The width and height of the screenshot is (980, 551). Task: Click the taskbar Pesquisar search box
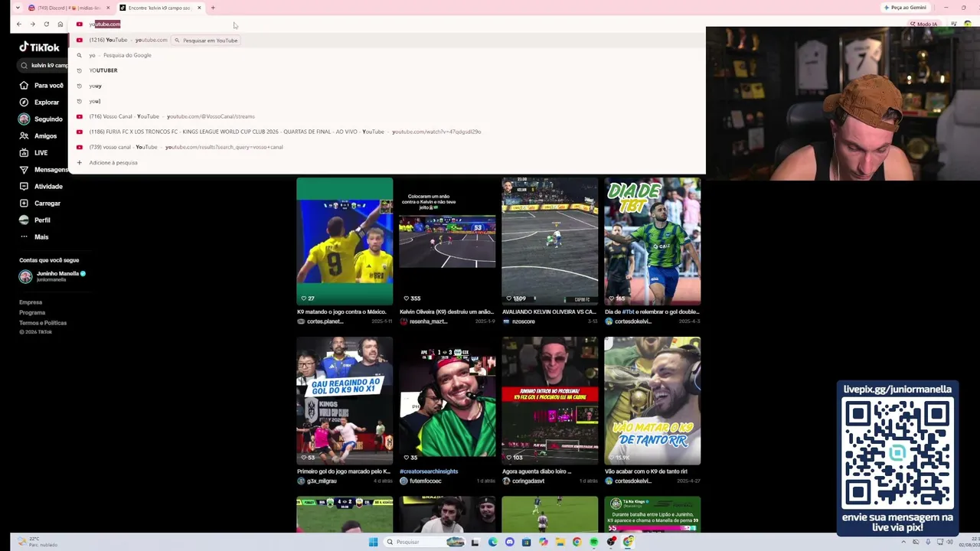click(x=425, y=542)
